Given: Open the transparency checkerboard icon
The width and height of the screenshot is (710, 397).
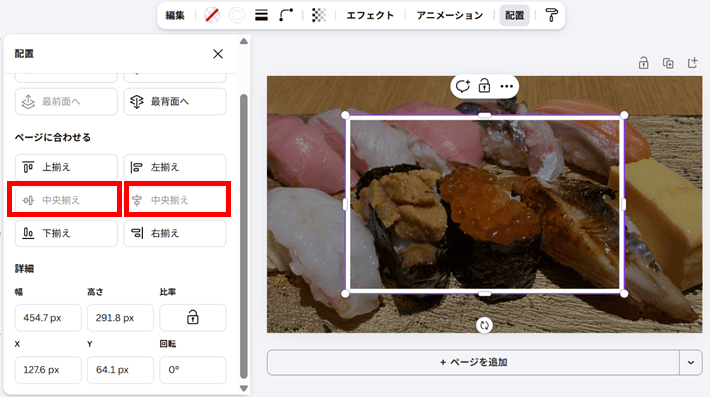Looking at the screenshot, I should coord(319,15).
